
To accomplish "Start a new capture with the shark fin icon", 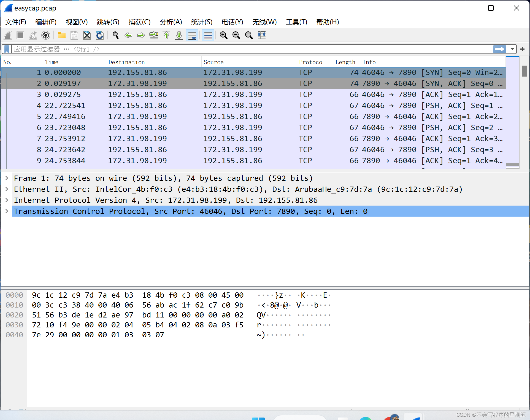I will 8,35.
